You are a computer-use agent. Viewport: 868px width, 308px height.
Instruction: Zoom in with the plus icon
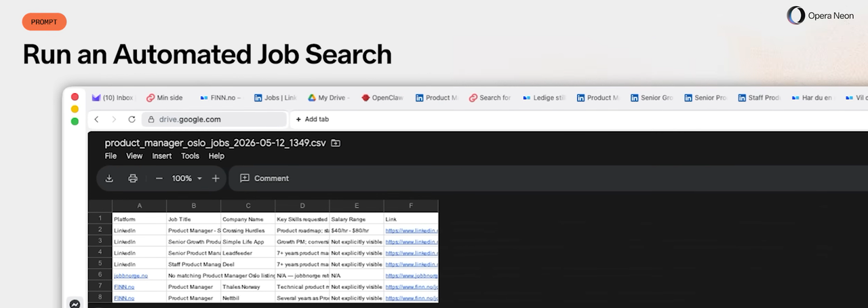(x=216, y=178)
